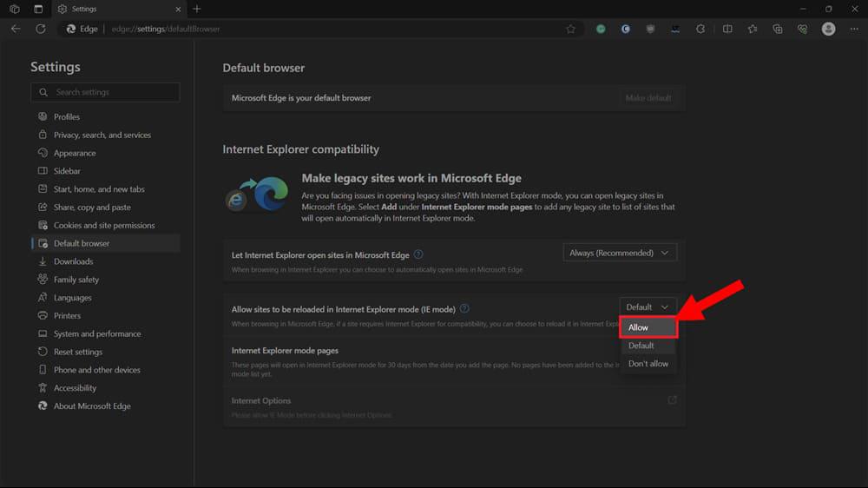
Task: Click the Make legacy sites work heading
Action: [411, 178]
